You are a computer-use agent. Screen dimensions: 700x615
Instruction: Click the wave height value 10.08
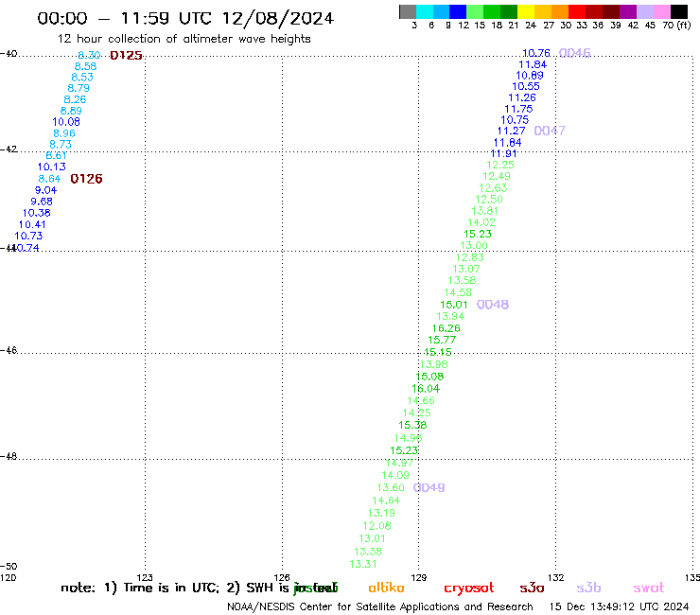click(x=66, y=122)
